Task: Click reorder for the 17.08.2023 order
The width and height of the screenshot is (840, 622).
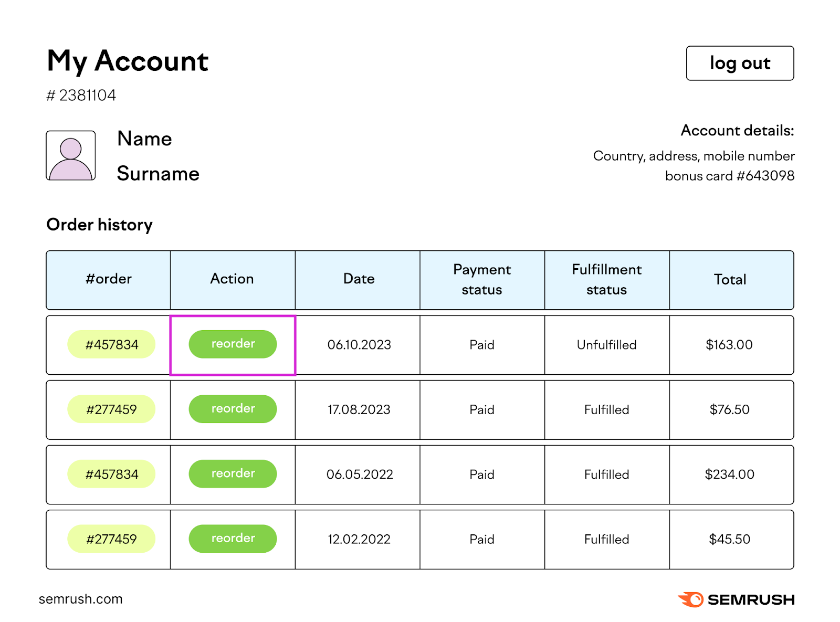Action: click(x=233, y=409)
